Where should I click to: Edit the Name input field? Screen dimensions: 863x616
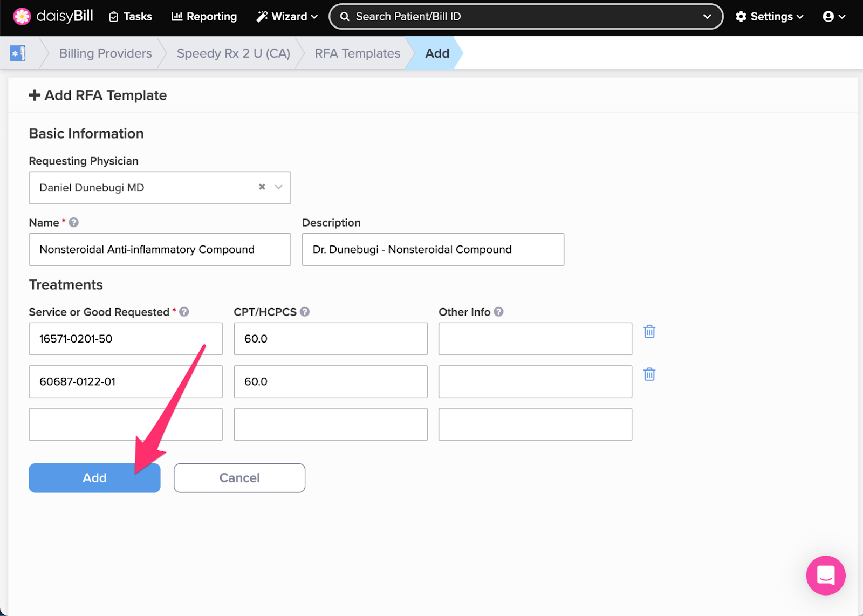[x=160, y=249]
